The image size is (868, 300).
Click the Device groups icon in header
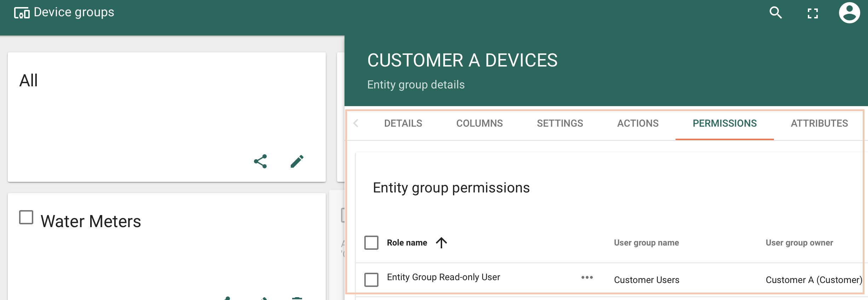(22, 13)
